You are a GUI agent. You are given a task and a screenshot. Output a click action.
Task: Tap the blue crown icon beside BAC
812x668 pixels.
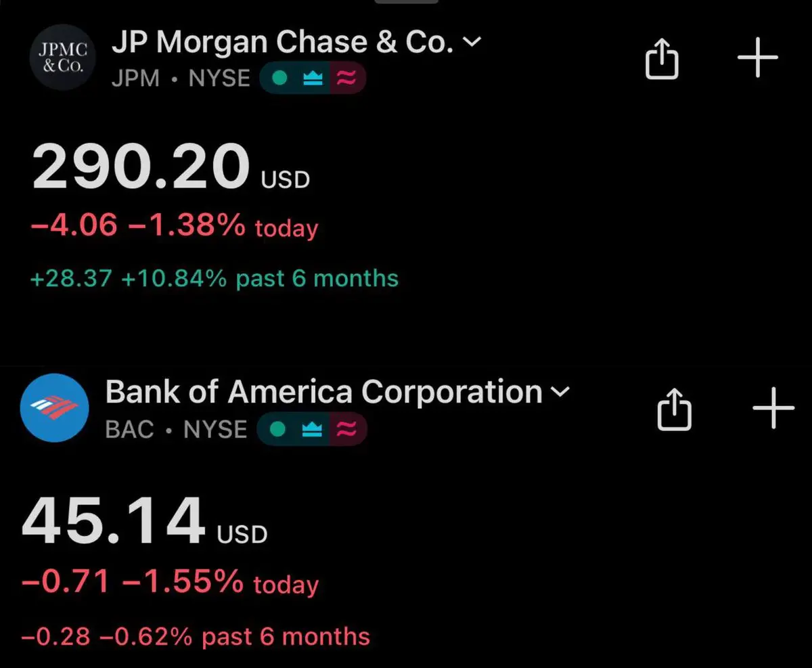(311, 429)
